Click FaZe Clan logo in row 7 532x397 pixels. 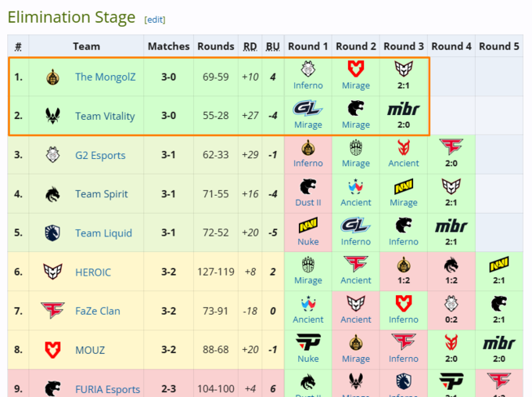[x=52, y=311]
